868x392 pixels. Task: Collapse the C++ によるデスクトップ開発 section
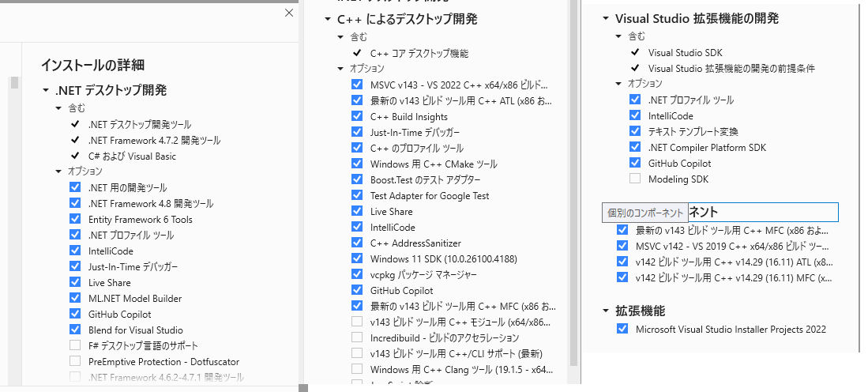pyautogui.click(x=329, y=19)
